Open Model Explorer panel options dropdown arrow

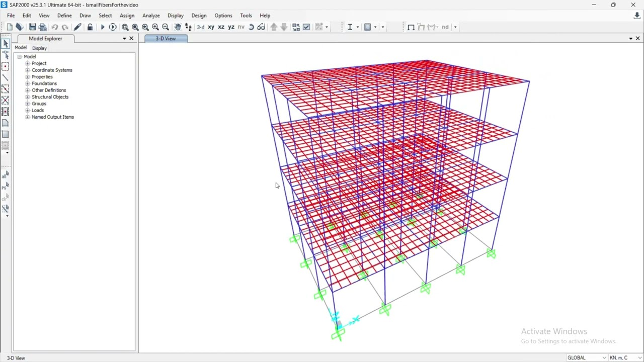124,39
